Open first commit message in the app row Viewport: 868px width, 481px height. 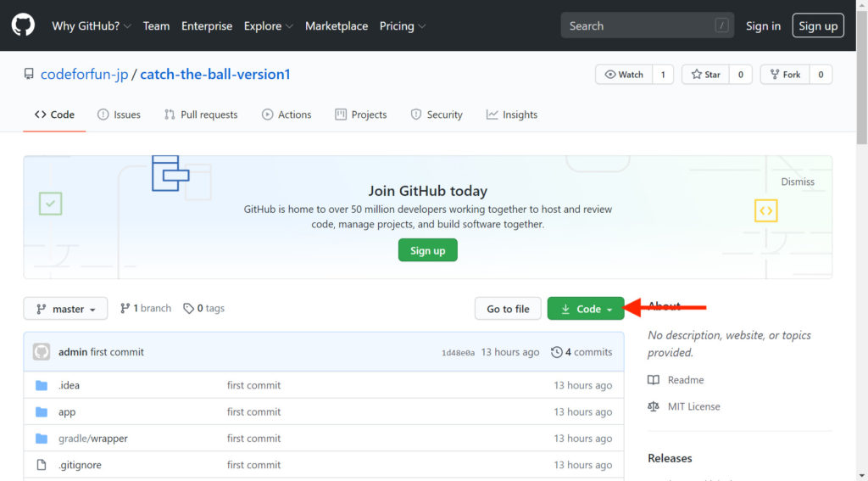(x=253, y=411)
